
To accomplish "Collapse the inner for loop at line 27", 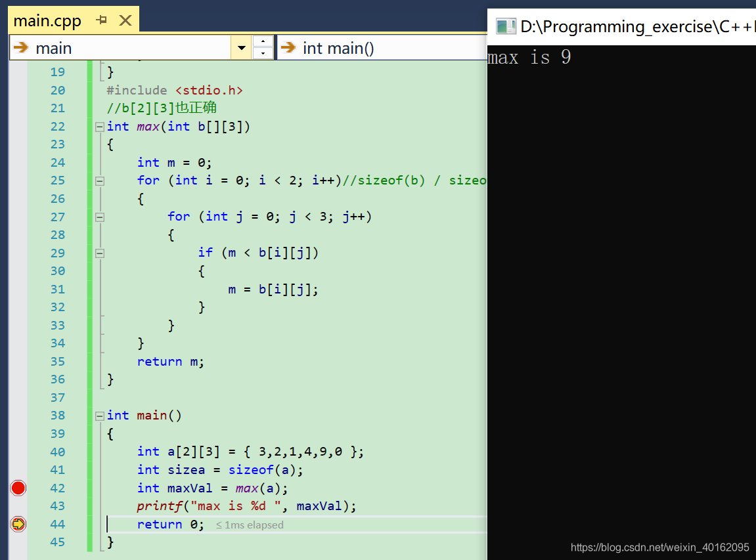I will [100, 217].
